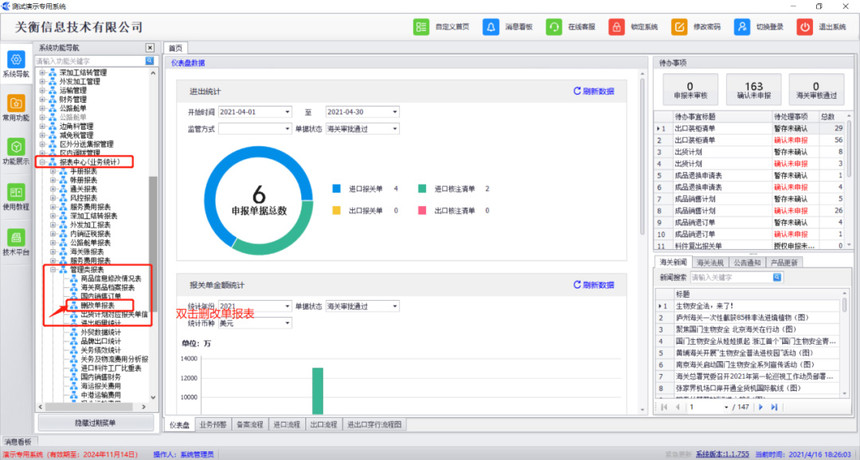Image resolution: width=860 pixels, height=460 pixels.
Task: Collapse 管理类报表 tree node
Action: (53, 270)
